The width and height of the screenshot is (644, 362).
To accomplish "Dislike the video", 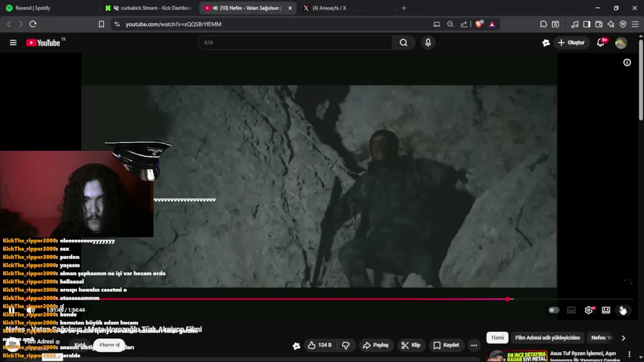I will [346, 345].
